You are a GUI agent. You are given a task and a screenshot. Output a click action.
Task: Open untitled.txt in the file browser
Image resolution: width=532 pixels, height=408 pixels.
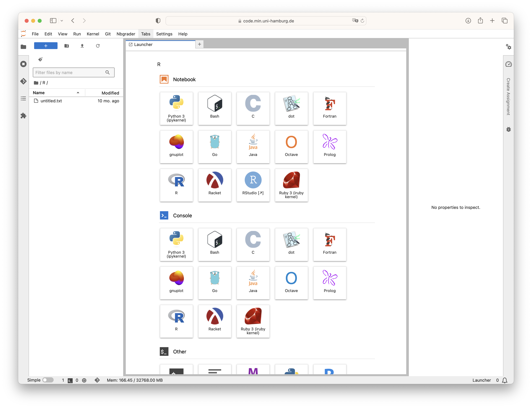51,101
